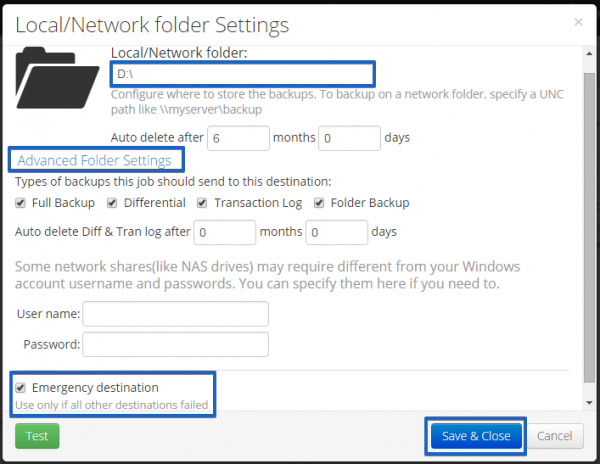Click the Password input field
Image resolution: width=600 pixels, height=464 pixels.
176,344
